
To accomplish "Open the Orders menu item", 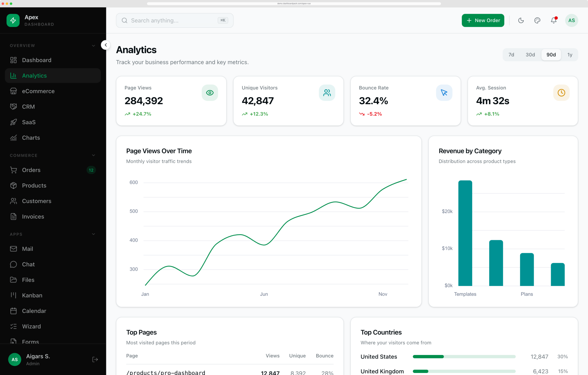I will pyautogui.click(x=53, y=170).
